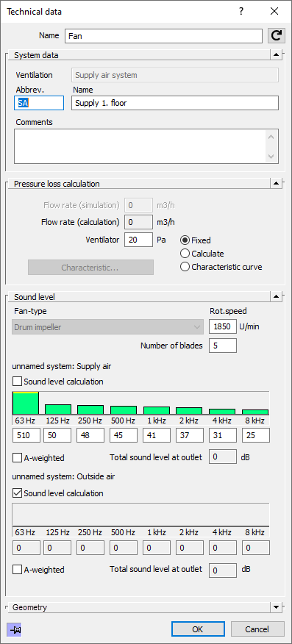Click the tall green 63 Hz bar
Screen dimensions: 292x644
(26, 403)
